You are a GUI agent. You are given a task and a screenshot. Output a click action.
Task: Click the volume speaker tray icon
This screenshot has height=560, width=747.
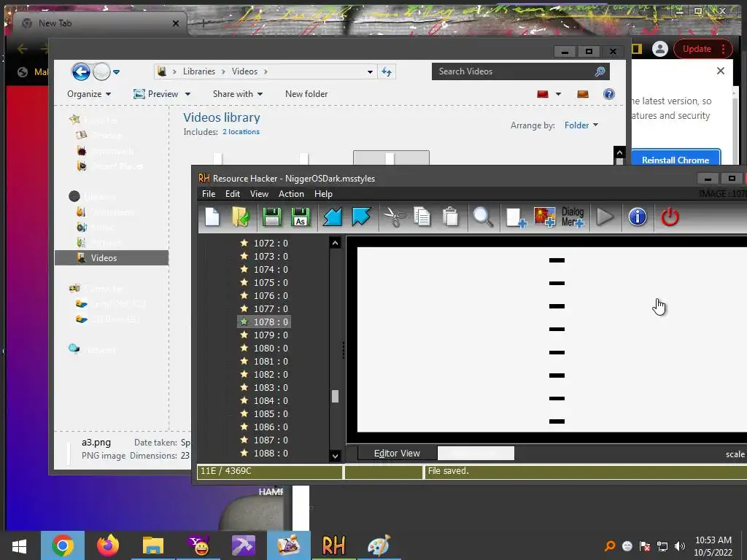pyautogui.click(x=680, y=546)
